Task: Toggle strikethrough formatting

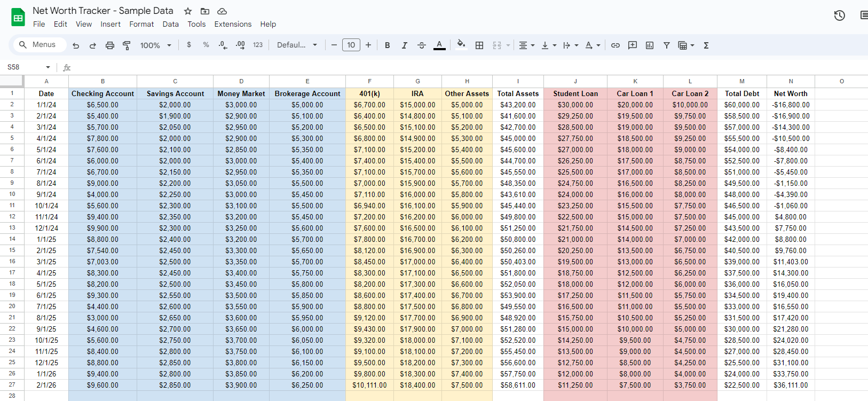Action: [422, 45]
